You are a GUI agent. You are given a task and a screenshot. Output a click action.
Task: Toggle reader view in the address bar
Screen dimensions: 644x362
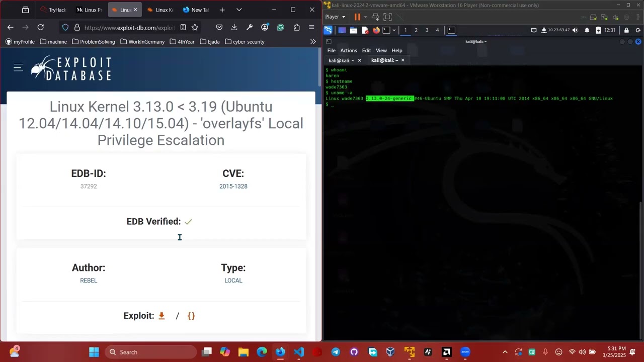(x=183, y=27)
